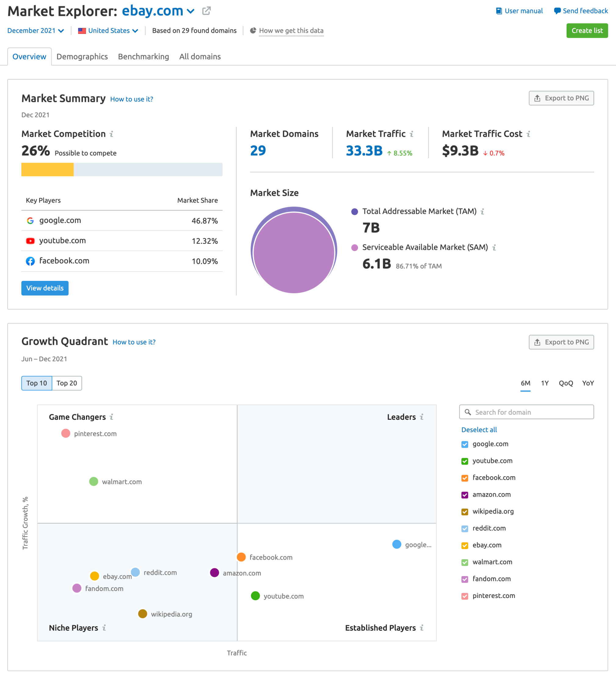Viewport: 616px width, 677px height.
Task: Click the Market Competition progress bar
Action: point(122,170)
